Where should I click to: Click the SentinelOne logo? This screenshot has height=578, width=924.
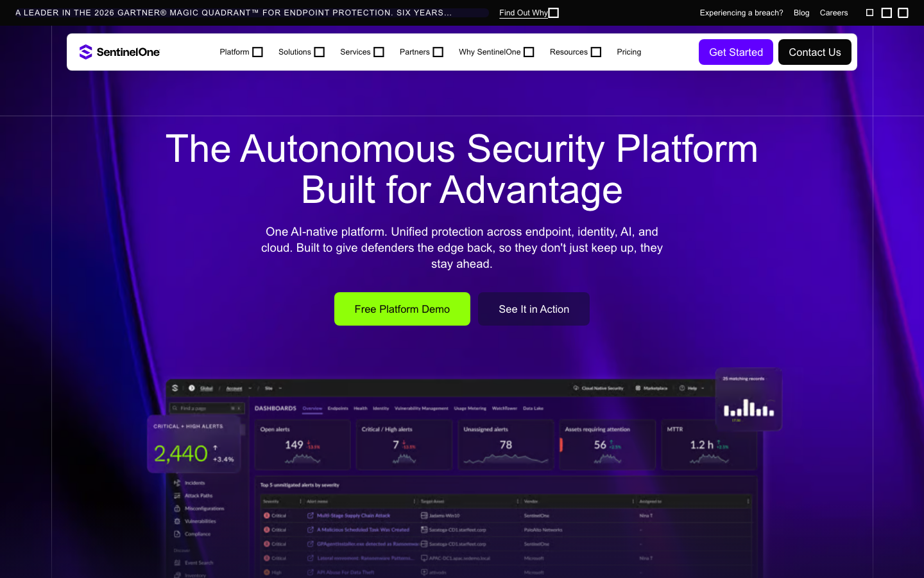click(x=119, y=52)
